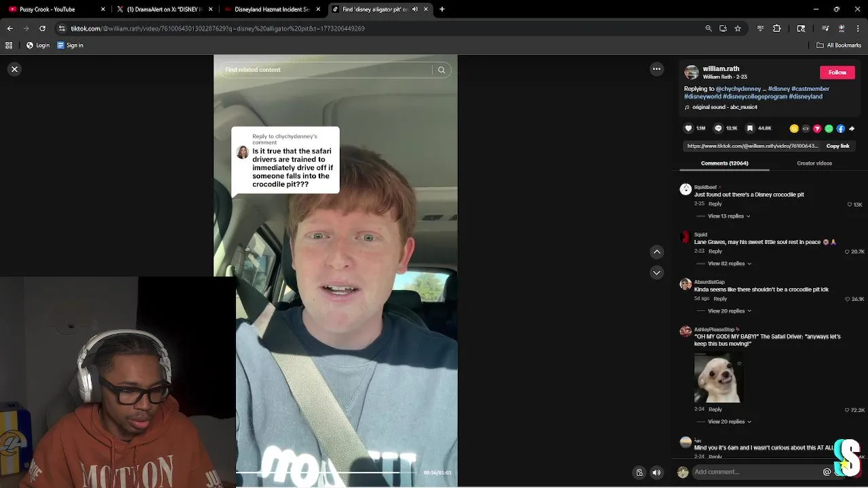
Task: Click the embed code share icon
Action: (806, 128)
